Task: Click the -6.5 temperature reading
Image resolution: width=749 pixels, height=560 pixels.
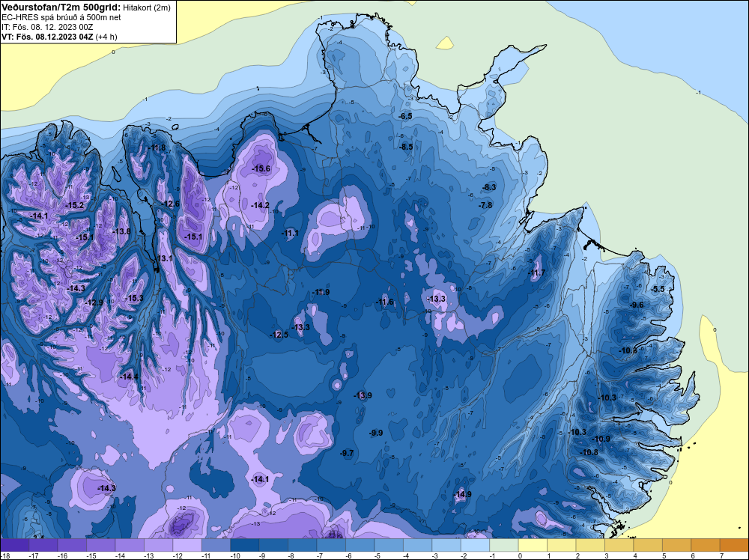Action: tap(405, 116)
